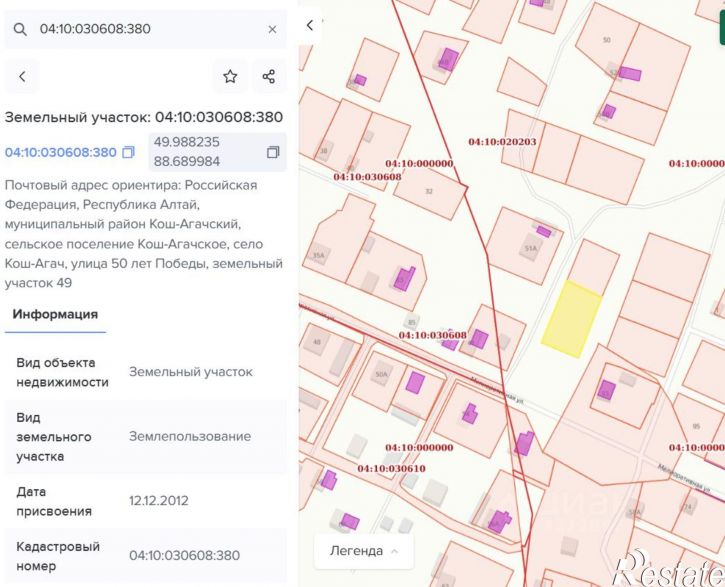Expand the Легенда panel
The image size is (725, 587).
(364, 551)
